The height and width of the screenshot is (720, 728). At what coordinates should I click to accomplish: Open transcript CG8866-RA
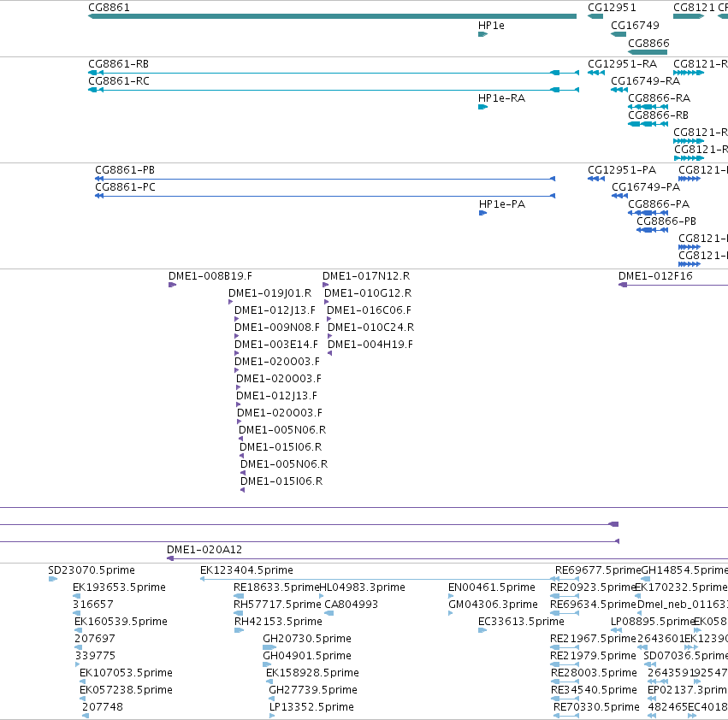click(648, 107)
